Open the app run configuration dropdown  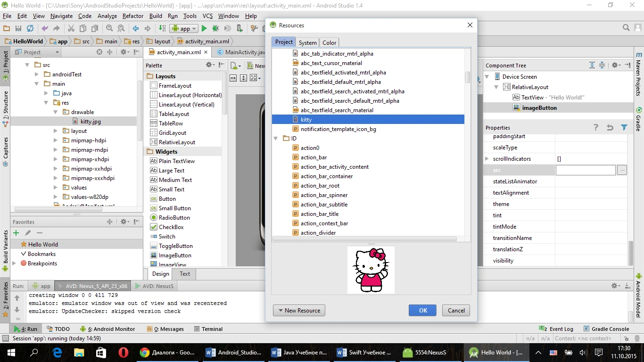pyautogui.click(x=184, y=29)
